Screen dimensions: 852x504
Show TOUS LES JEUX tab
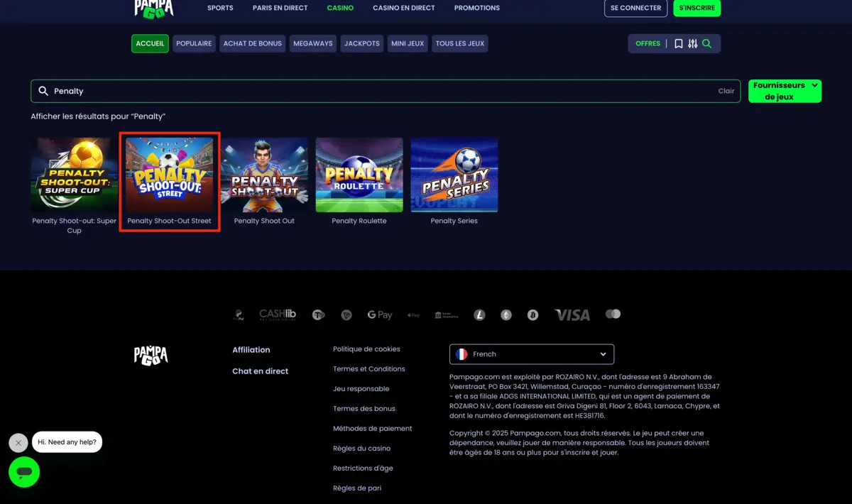coord(460,43)
